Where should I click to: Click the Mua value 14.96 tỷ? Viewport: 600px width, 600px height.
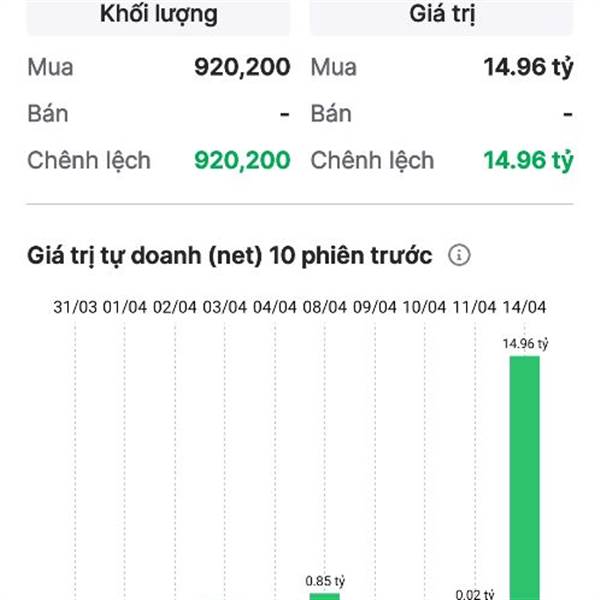[x=528, y=68]
